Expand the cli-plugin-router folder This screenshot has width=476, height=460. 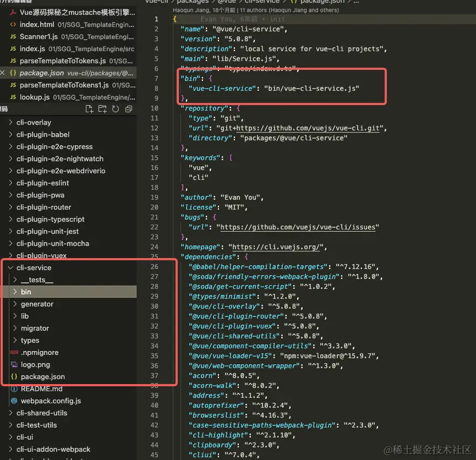tap(68, 207)
